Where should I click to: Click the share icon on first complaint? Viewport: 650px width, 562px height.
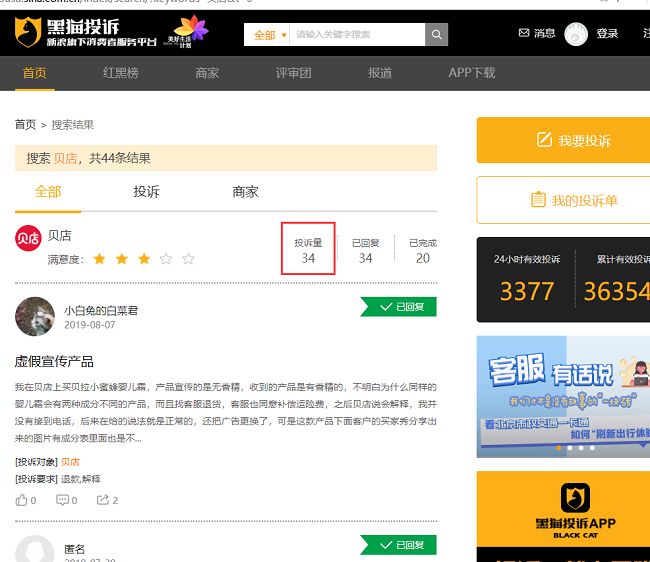[103, 500]
